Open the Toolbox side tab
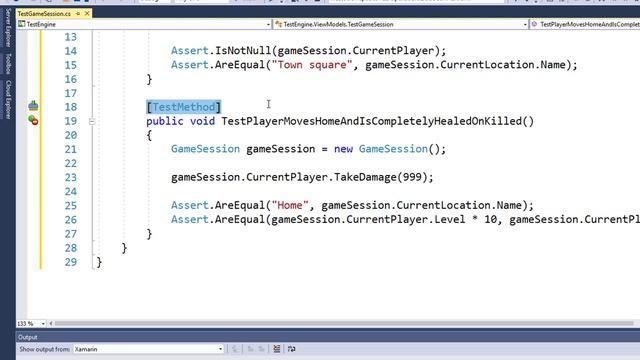Image resolution: width=640 pixels, height=360 pixels. [x=8, y=64]
